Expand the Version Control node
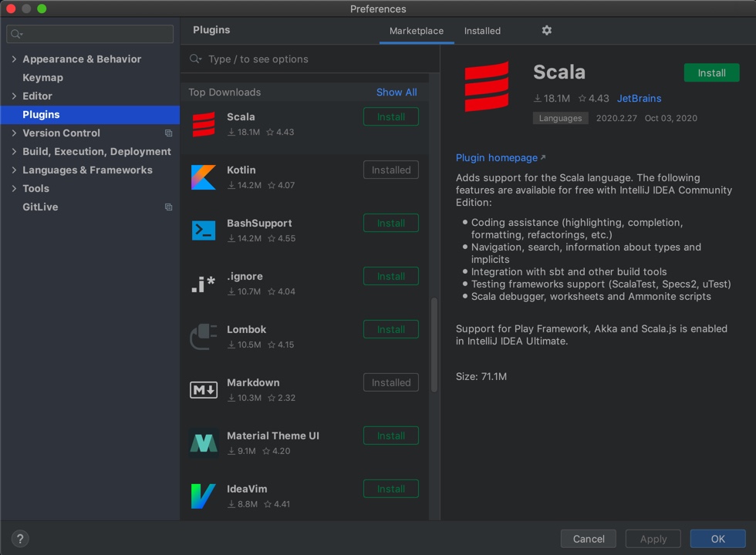Image resolution: width=756 pixels, height=555 pixels. pyautogui.click(x=14, y=133)
